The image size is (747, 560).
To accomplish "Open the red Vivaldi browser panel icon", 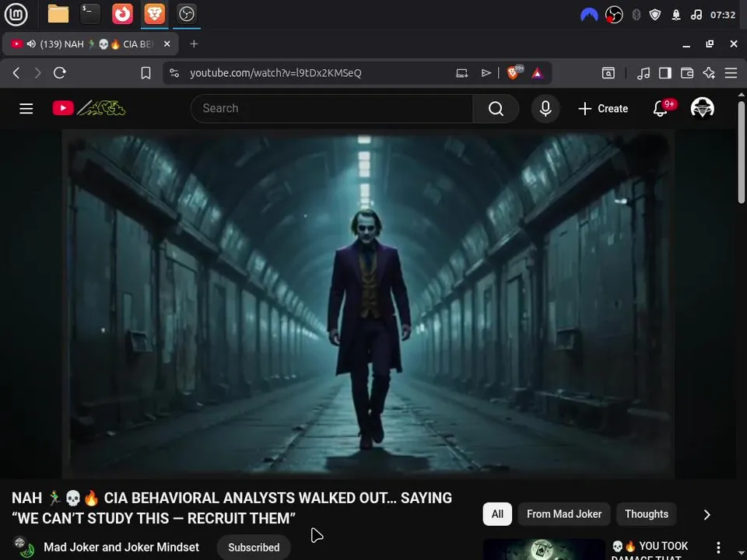I will pos(122,14).
